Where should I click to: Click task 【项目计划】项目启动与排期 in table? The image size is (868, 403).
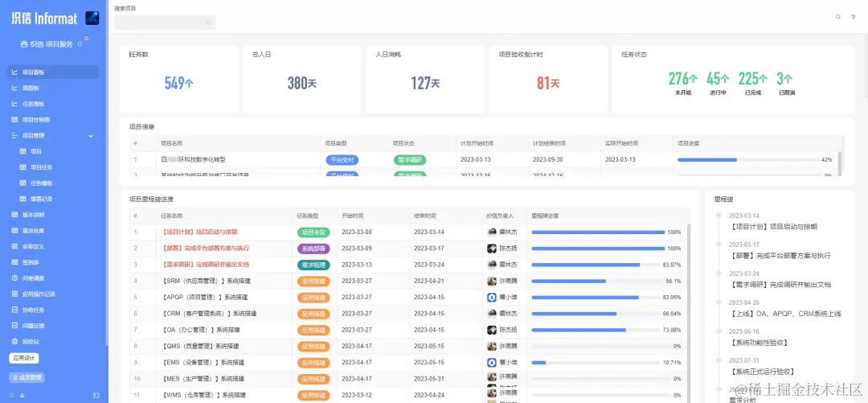[x=199, y=232]
